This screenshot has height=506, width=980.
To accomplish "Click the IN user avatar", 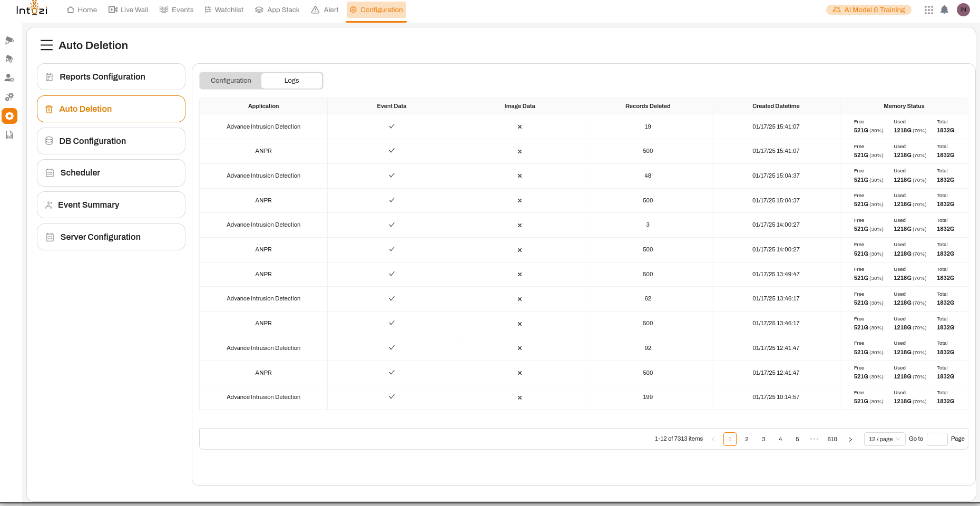I will [963, 10].
